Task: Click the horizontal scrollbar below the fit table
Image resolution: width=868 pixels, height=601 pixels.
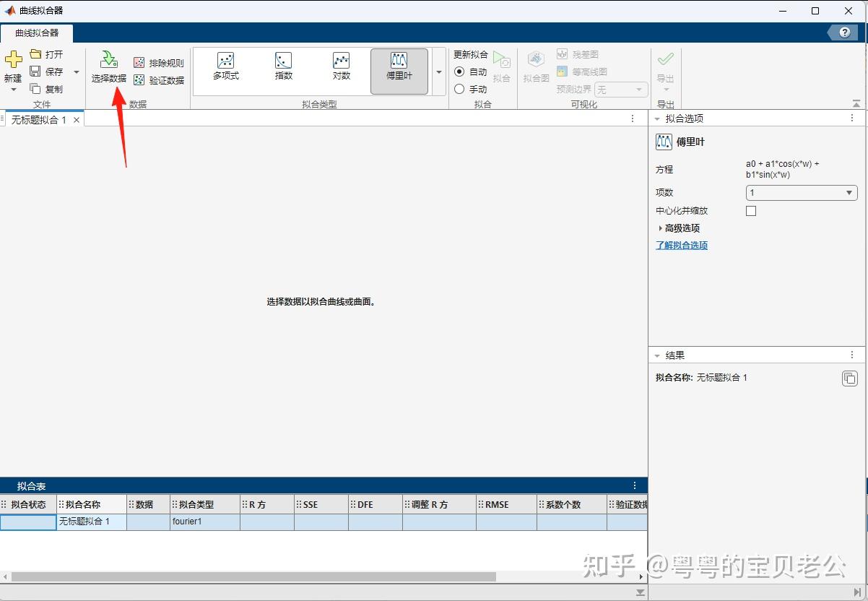Action: 253,576
